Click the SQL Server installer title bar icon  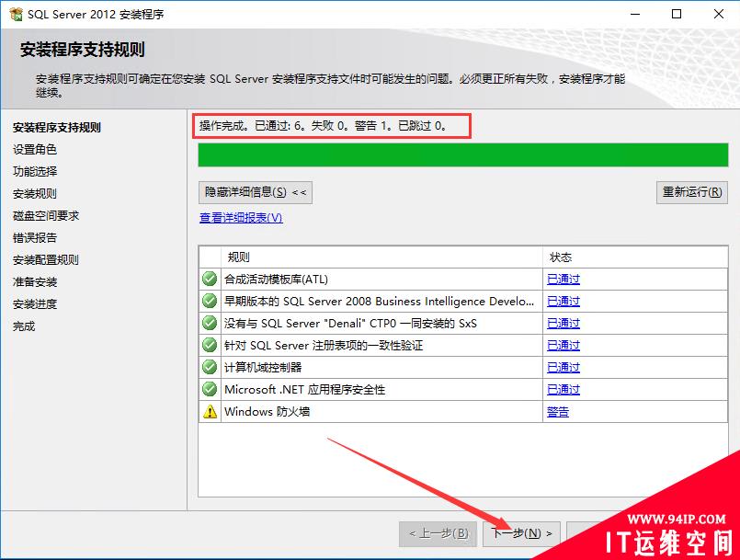point(16,14)
